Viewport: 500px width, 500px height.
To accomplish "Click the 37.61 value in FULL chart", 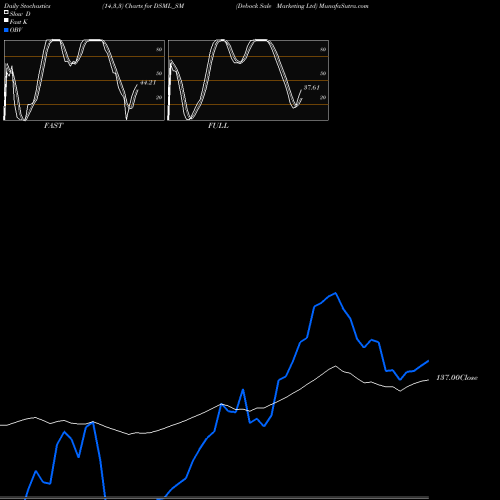I will [x=312, y=87].
